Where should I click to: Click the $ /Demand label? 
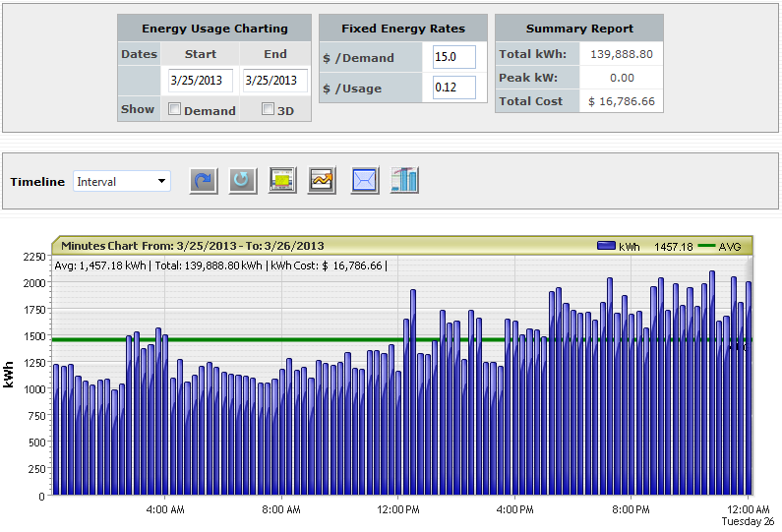[358, 58]
